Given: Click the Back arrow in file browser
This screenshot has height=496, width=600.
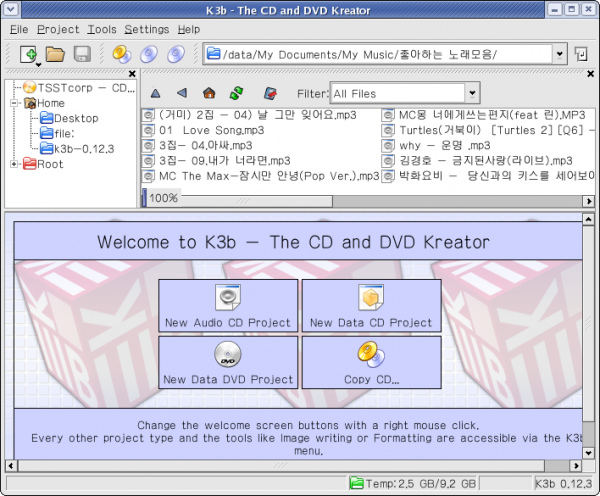Looking at the screenshot, I should (x=182, y=93).
